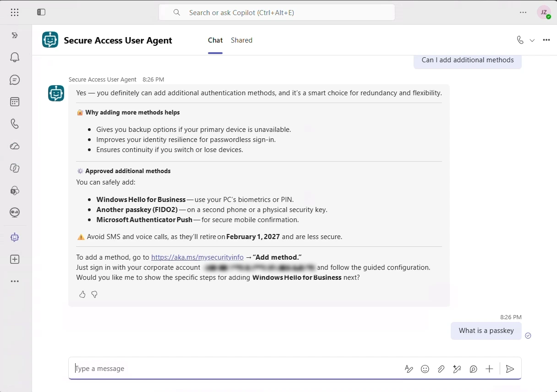The height and width of the screenshot is (392, 557).
Task: Select the 'What is a passkey' message bubble
Action: (x=486, y=331)
